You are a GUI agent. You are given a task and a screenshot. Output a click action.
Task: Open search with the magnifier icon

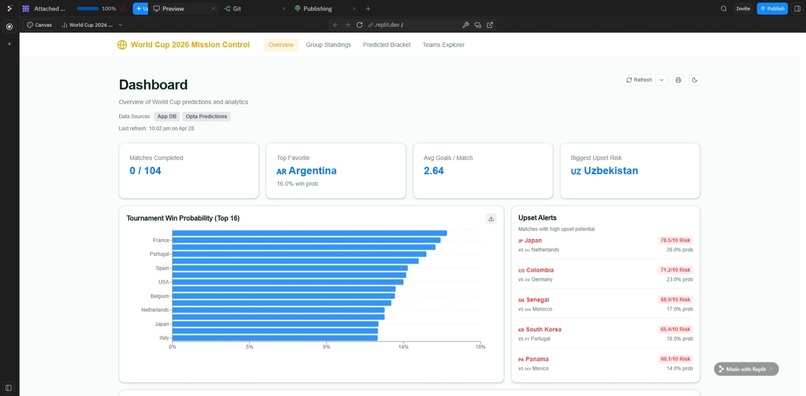(x=724, y=9)
